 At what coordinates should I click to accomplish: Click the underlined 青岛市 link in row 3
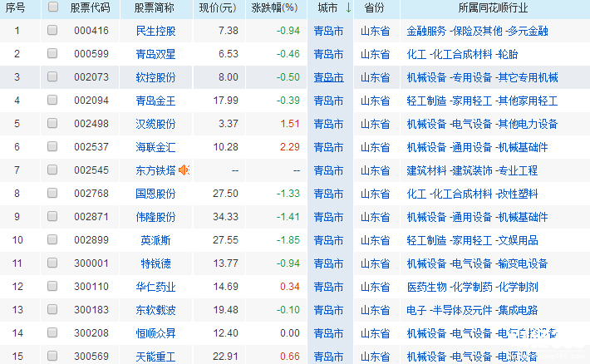click(x=329, y=77)
